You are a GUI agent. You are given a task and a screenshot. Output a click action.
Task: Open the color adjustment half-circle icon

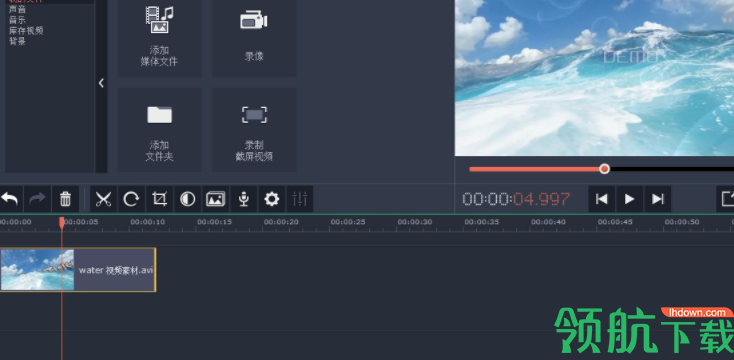(187, 199)
